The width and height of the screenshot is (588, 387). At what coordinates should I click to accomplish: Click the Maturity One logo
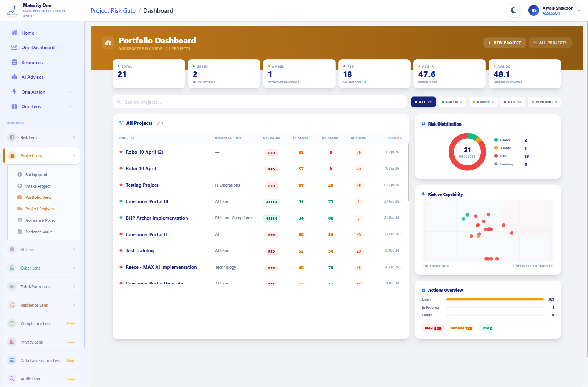pos(12,10)
